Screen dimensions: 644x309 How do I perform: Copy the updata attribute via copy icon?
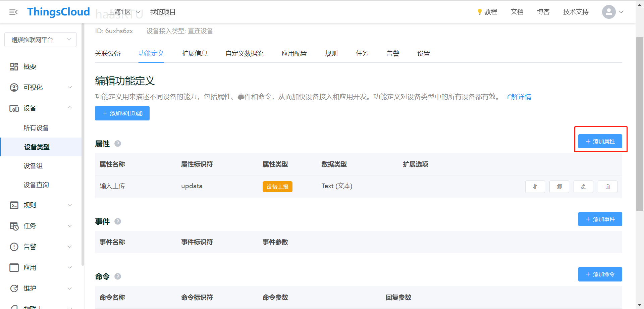coord(559,187)
